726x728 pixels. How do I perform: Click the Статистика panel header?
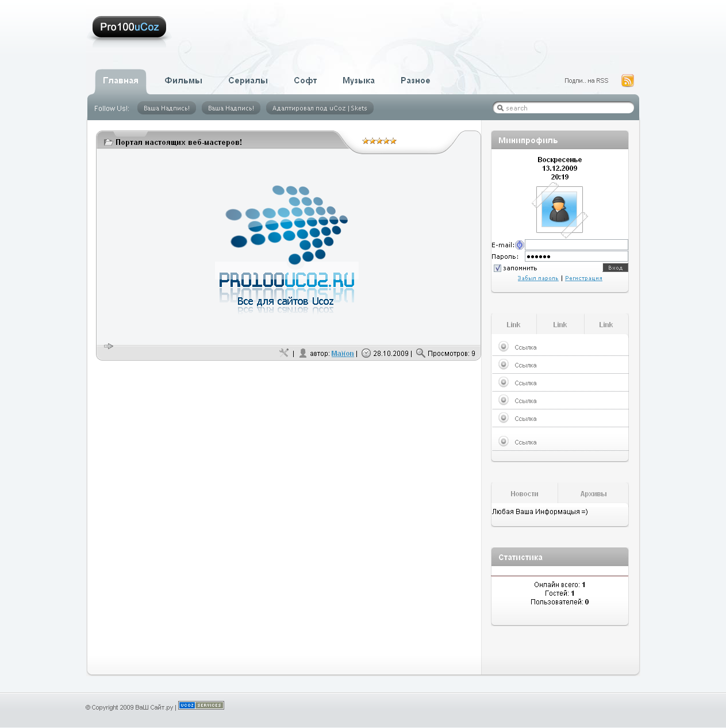tap(560, 557)
